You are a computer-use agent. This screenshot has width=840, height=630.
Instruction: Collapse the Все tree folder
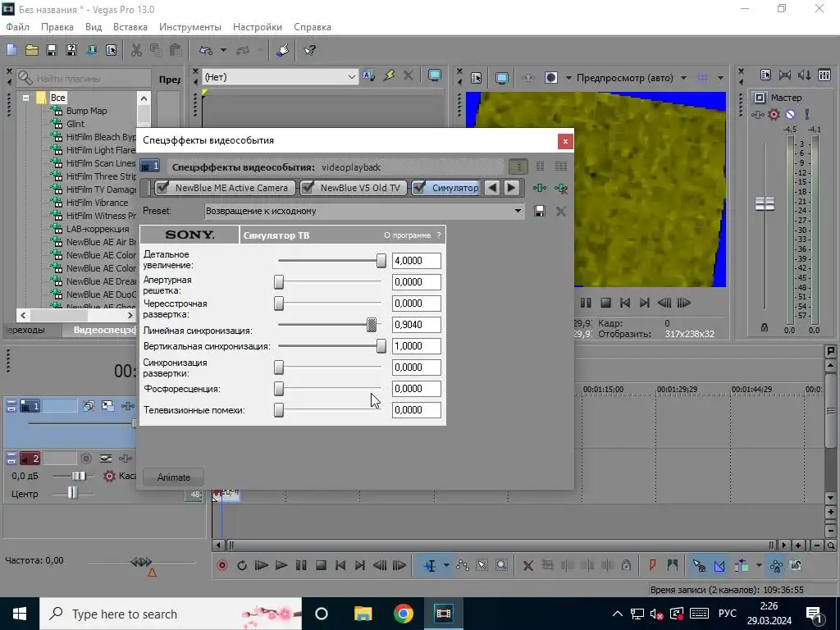tap(25, 98)
